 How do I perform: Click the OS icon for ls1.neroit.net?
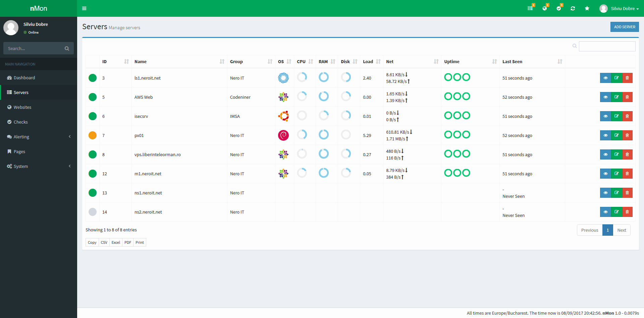(283, 78)
